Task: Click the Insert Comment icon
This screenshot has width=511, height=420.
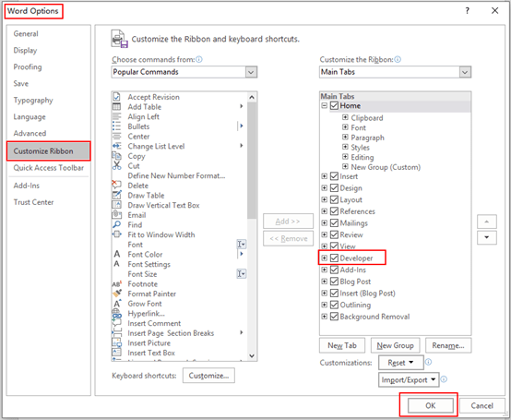Action: [116, 323]
